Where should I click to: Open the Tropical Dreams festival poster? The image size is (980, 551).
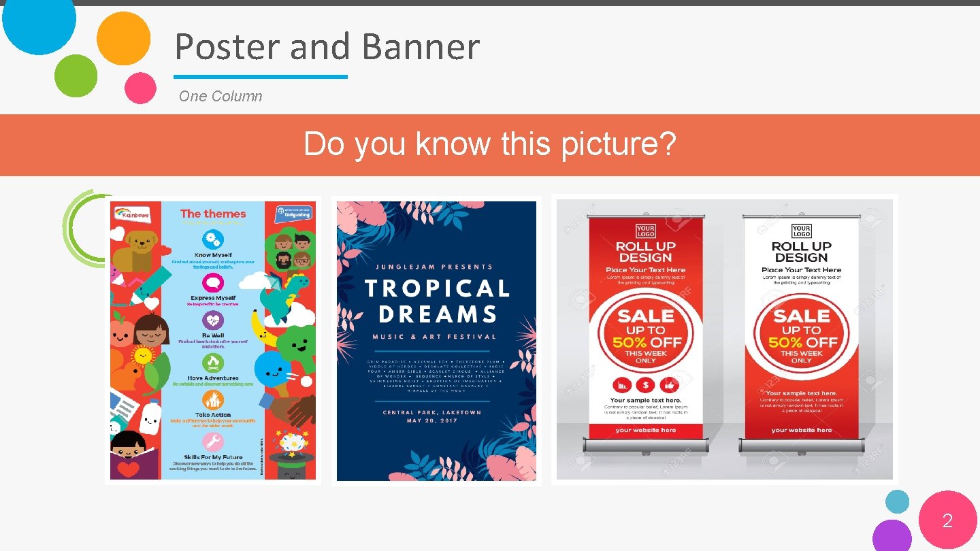click(436, 340)
